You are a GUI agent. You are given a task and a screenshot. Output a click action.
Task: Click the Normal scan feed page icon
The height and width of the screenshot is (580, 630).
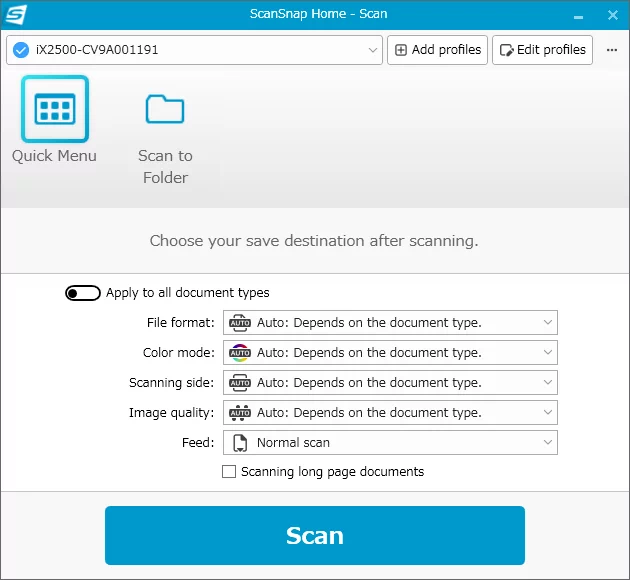click(240, 443)
